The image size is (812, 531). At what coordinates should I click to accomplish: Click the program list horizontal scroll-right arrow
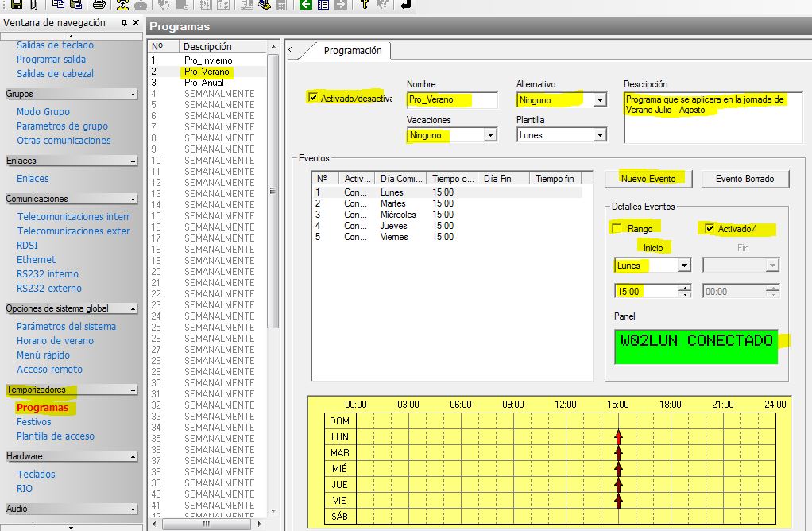[x=260, y=525]
